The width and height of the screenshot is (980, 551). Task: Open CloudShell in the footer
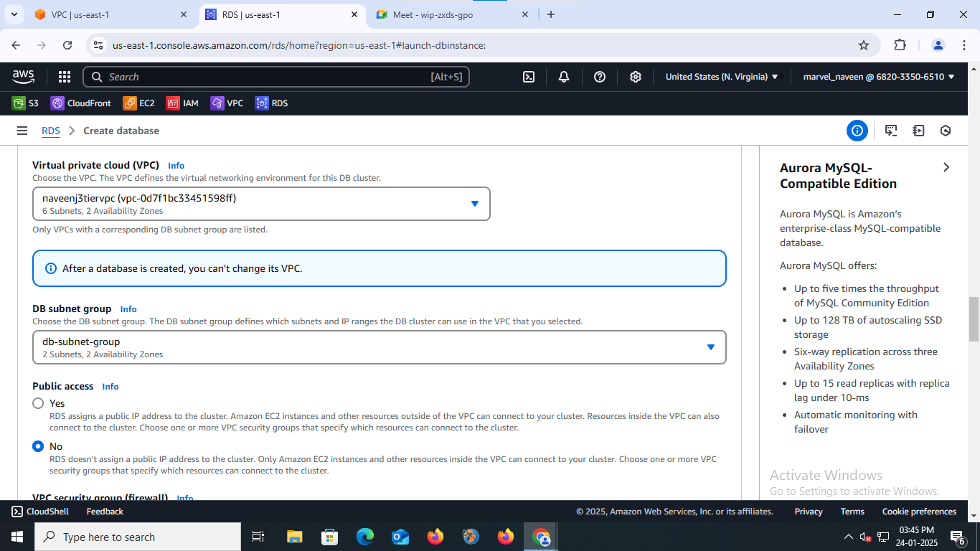point(40,512)
